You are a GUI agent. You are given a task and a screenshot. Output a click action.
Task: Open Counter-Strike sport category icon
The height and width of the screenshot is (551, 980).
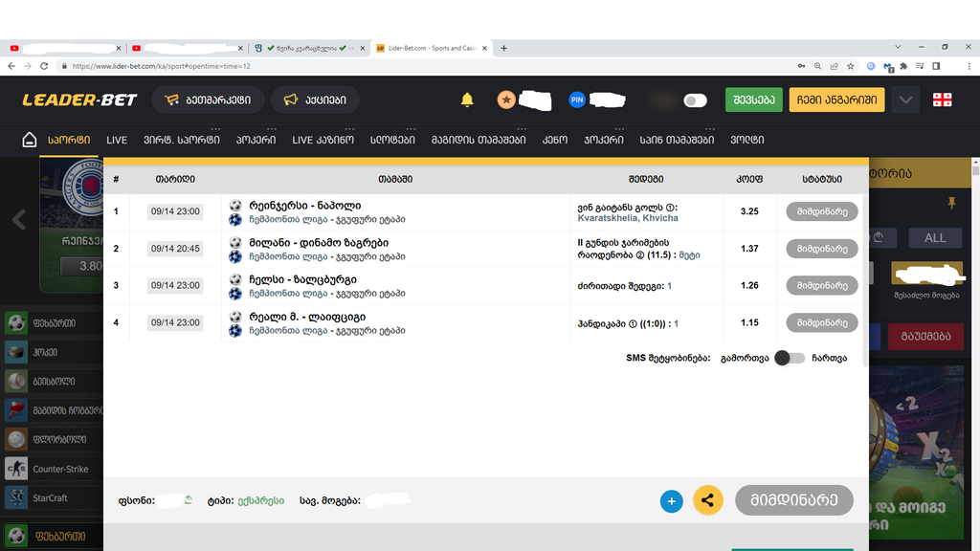(16, 469)
